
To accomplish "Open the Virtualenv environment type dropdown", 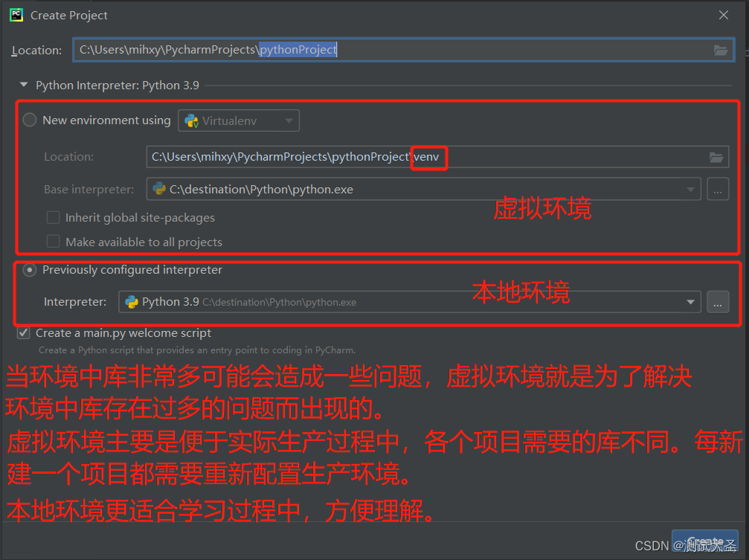I will click(239, 120).
